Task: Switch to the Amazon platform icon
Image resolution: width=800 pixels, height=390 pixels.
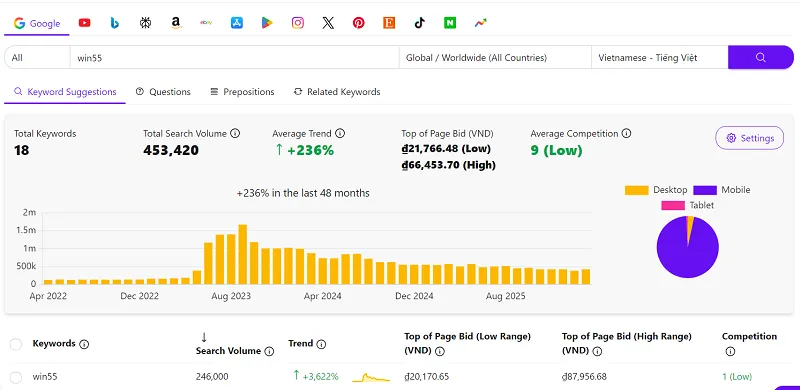Action: pyautogui.click(x=176, y=23)
